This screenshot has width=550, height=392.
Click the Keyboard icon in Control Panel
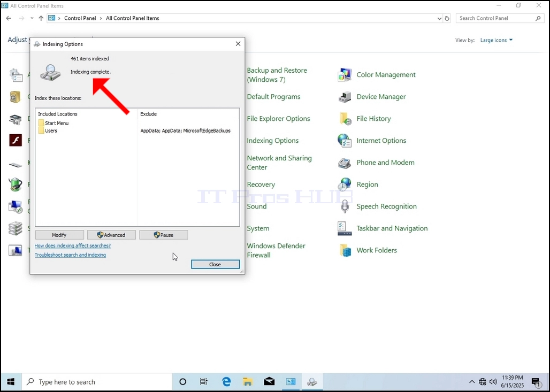coord(16,164)
